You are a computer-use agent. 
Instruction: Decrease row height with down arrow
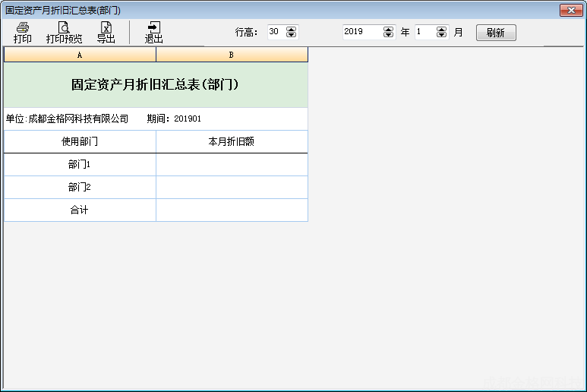292,35
